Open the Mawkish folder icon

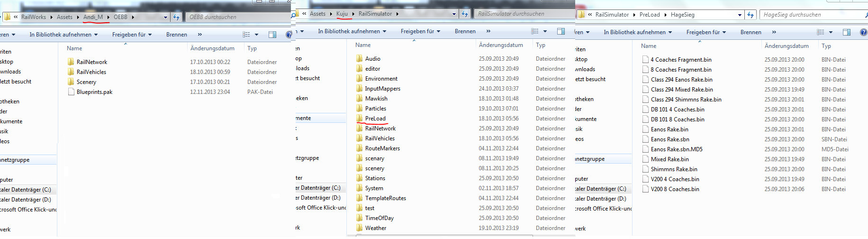pos(360,99)
